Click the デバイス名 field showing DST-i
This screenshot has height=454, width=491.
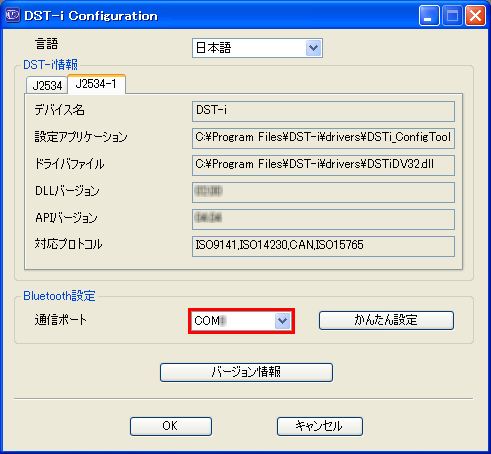coord(323,111)
